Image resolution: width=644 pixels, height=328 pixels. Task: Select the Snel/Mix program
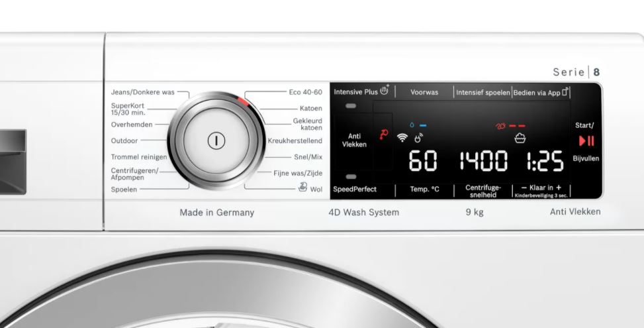[x=308, y=157]
